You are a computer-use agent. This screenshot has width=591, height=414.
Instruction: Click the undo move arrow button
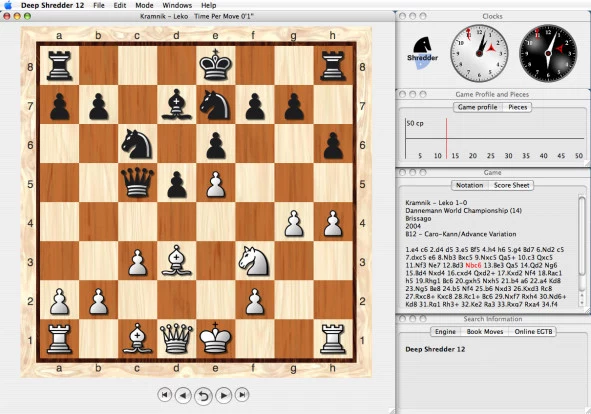point(204,396)
